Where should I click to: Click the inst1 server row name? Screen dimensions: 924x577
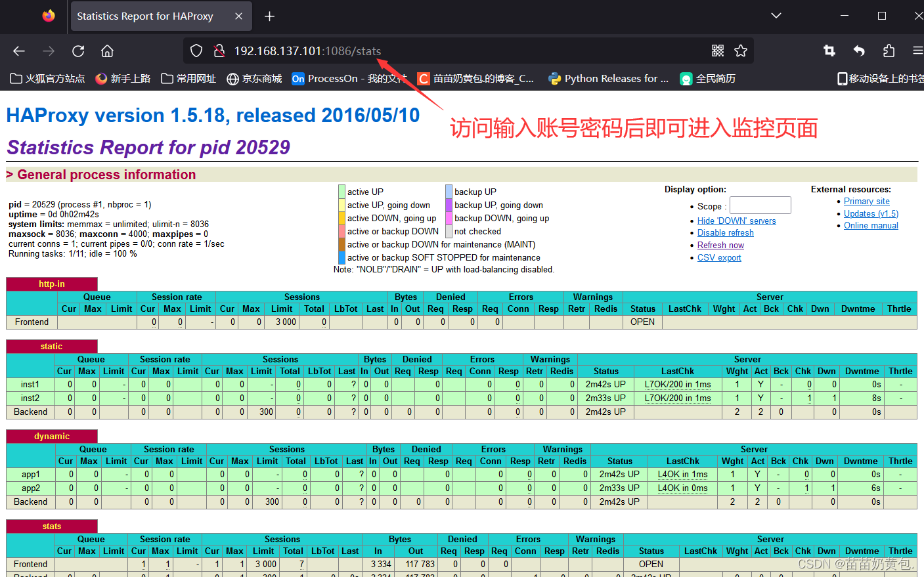(x=30, y=385)
